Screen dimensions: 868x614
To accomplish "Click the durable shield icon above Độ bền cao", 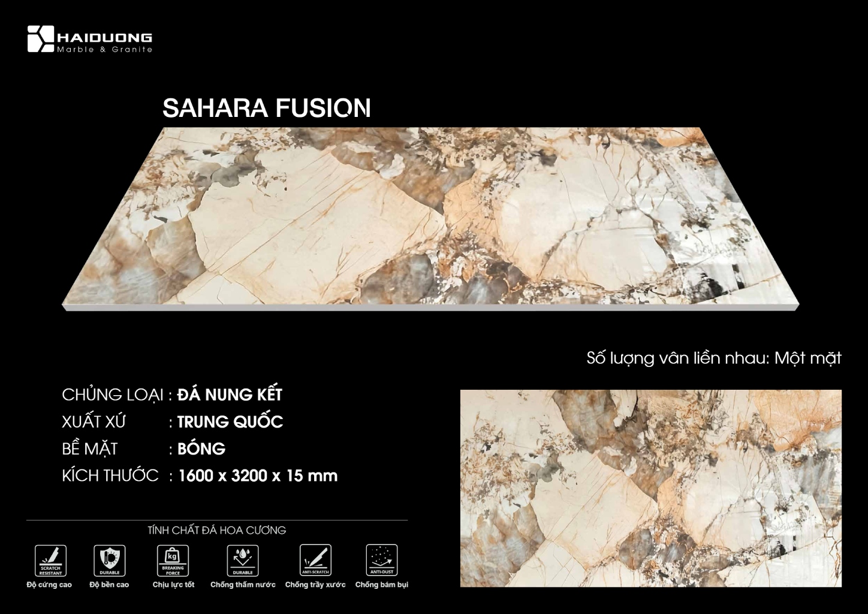I will (110, 560).
